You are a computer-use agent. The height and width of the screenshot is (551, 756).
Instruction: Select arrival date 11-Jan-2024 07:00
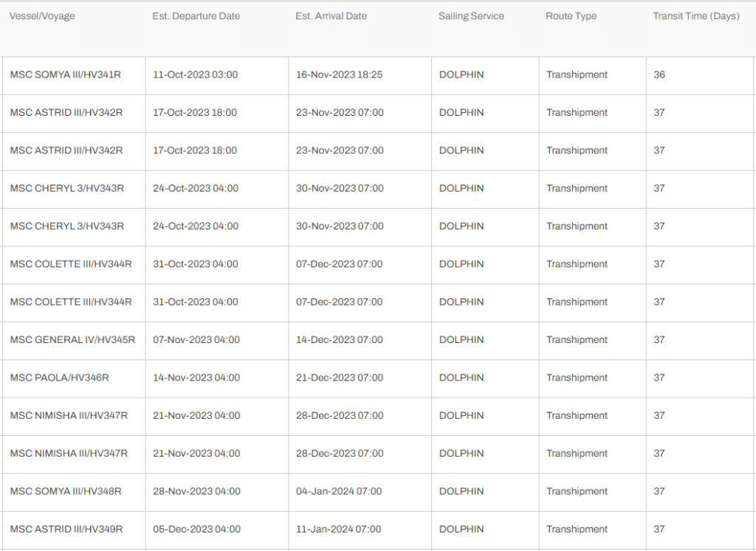[338, 530]
